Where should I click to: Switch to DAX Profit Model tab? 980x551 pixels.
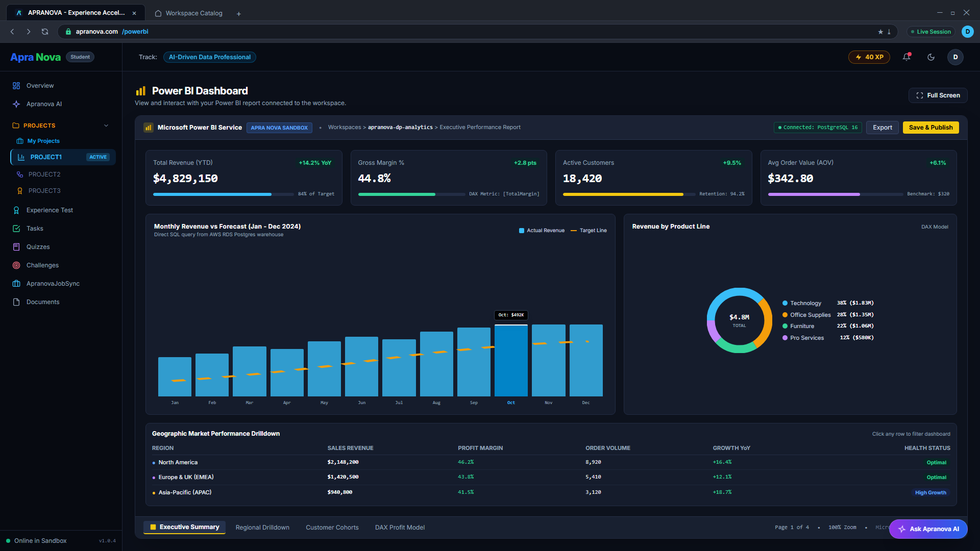click(x=400, y=528)
